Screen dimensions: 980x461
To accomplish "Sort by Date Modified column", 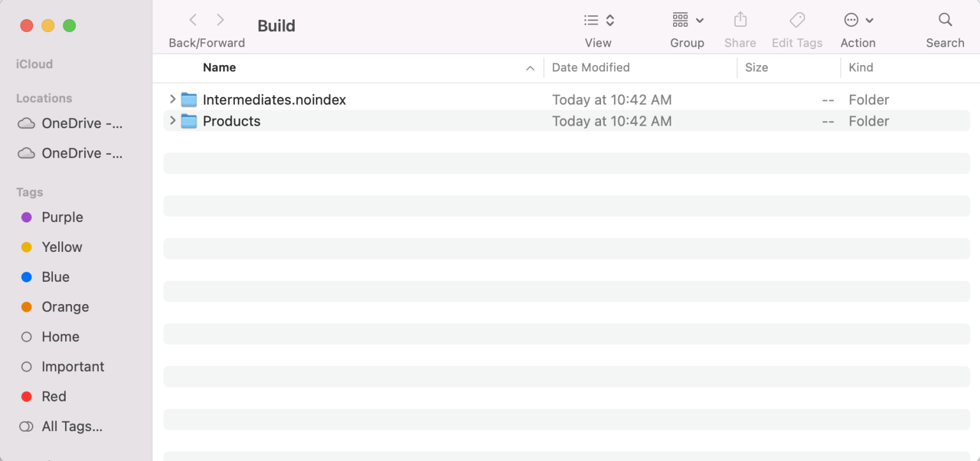I will pos(591,68).
